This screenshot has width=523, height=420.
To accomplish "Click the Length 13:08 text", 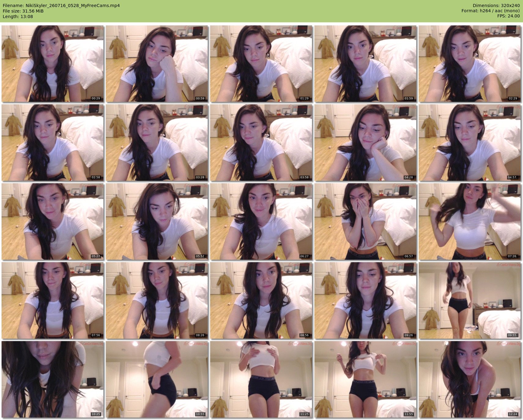I will pos(18,17).
